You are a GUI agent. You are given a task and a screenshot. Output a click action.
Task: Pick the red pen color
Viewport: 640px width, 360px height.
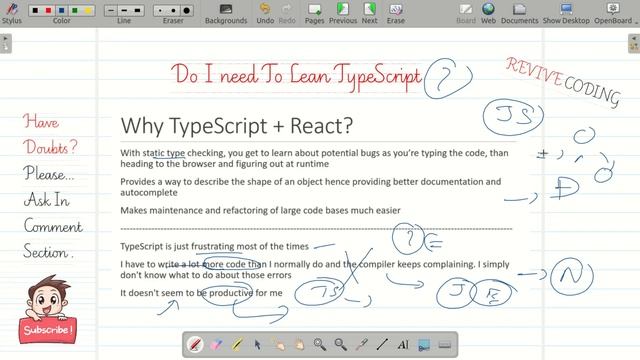(x=48, y=10)
